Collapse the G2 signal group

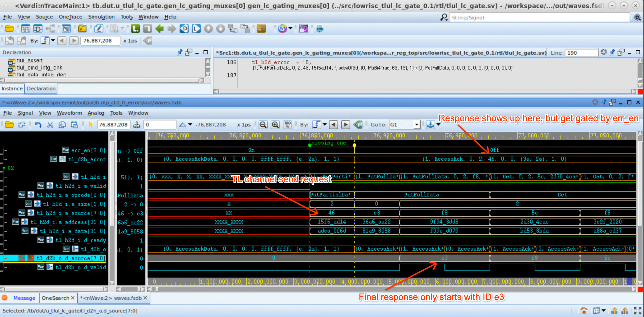coord(4,168)
